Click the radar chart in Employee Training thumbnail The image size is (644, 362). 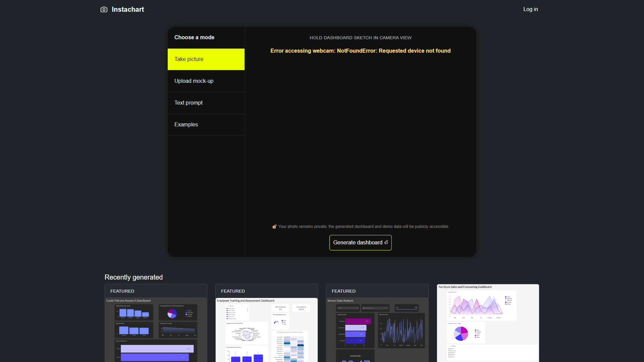[x=247, y=334]
